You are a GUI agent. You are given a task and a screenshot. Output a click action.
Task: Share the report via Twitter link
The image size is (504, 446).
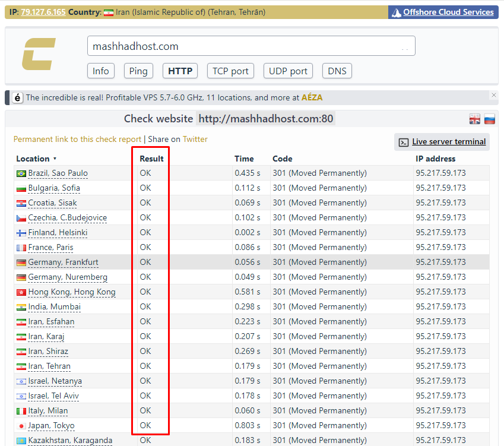[x=195, y=139]
